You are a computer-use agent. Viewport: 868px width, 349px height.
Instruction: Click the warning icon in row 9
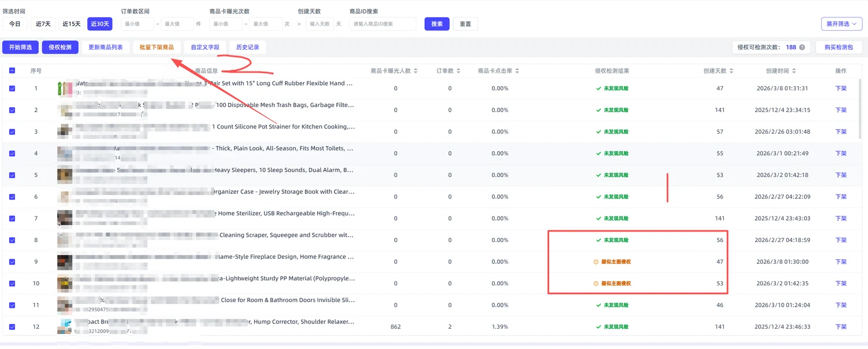[596, 262]
